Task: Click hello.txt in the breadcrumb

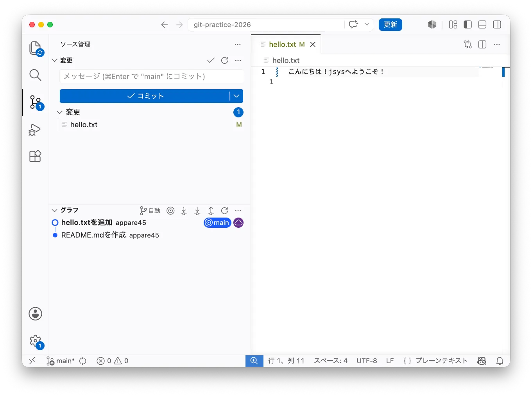Action: click(286, 61)
